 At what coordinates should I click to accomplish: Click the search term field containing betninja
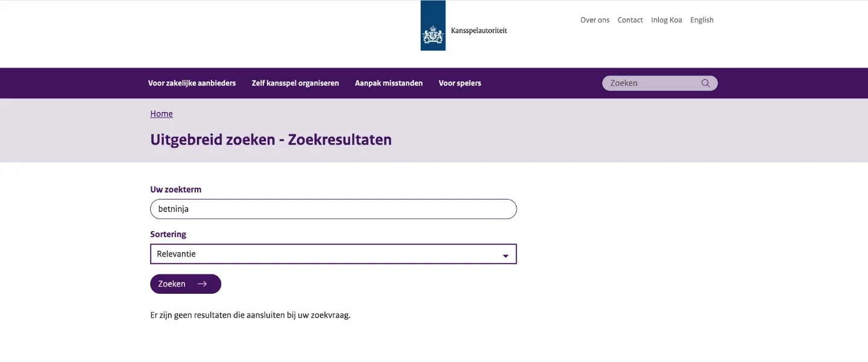click(x=333, y=209)
